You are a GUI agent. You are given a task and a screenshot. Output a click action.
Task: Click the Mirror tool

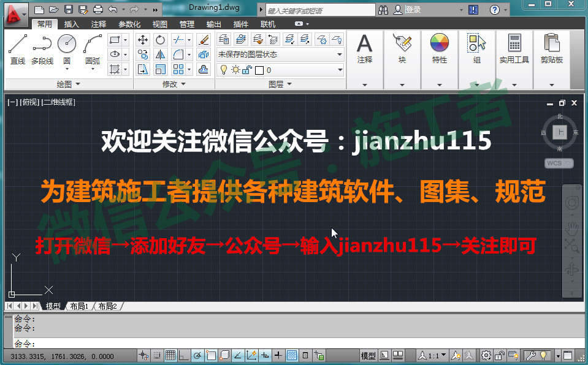pos(160,55)
